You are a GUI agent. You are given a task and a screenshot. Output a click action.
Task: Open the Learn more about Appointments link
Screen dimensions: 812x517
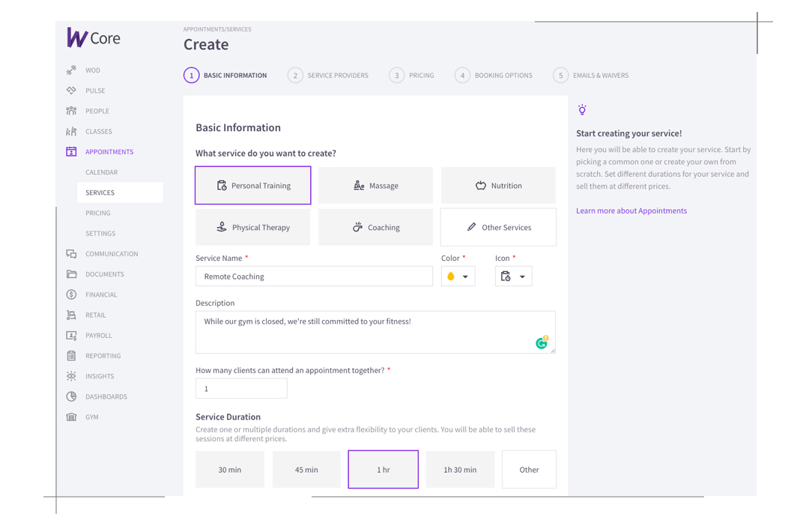(631, 211)
